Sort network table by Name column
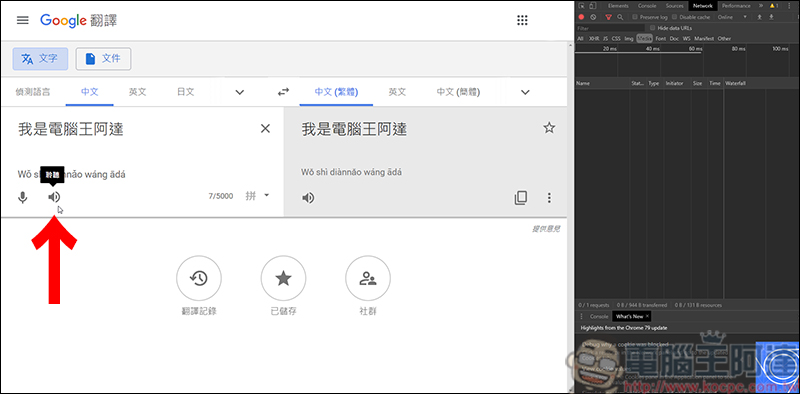Image resolution: width=800 pixels, height=394 pixels. [x=583, y=83]
